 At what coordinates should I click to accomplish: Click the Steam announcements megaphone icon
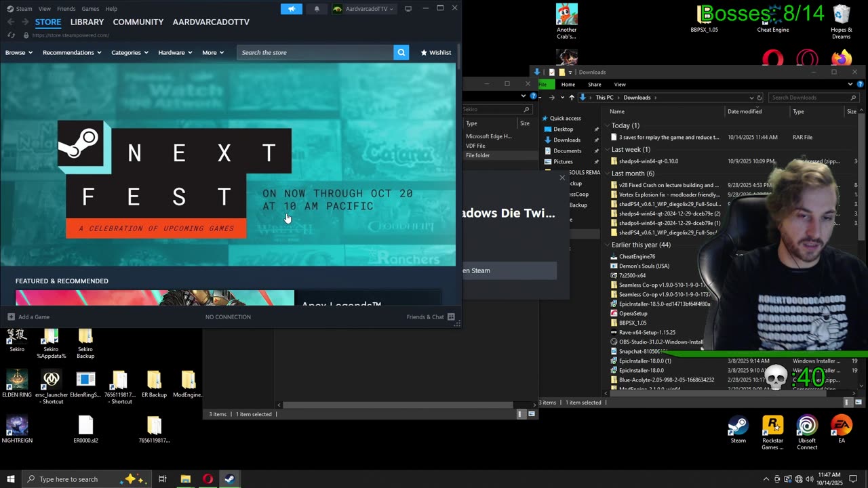point(292,9)
